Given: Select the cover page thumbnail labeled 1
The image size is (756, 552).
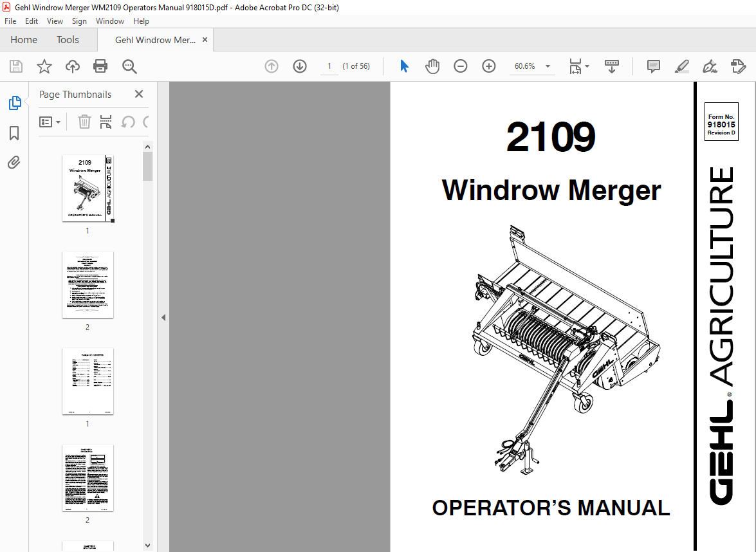Looking at the screenshot, I should pos(88,189).
